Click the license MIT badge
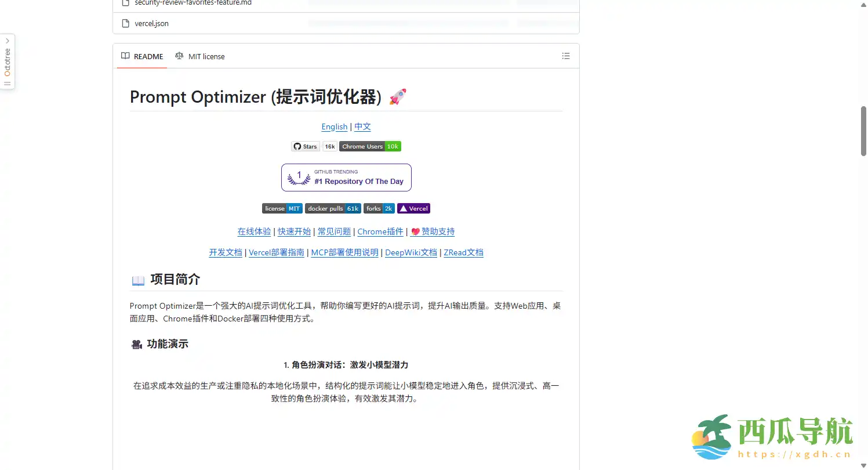This screenshot has width=868, height=470. 282,208
